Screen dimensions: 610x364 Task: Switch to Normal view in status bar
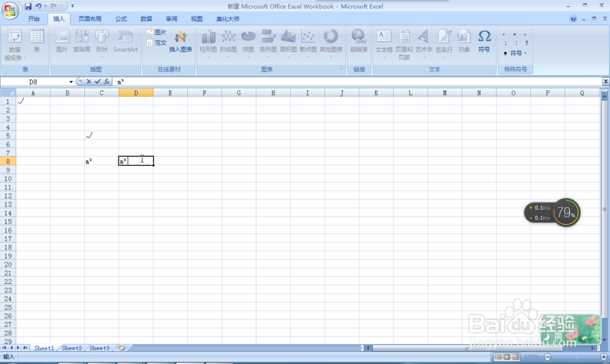tap(498, 357)
